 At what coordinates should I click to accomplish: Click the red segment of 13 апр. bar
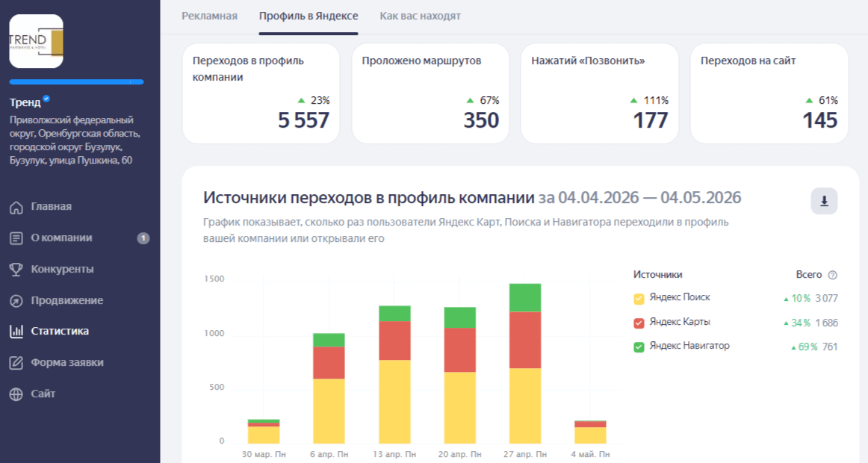click(394, 341)
